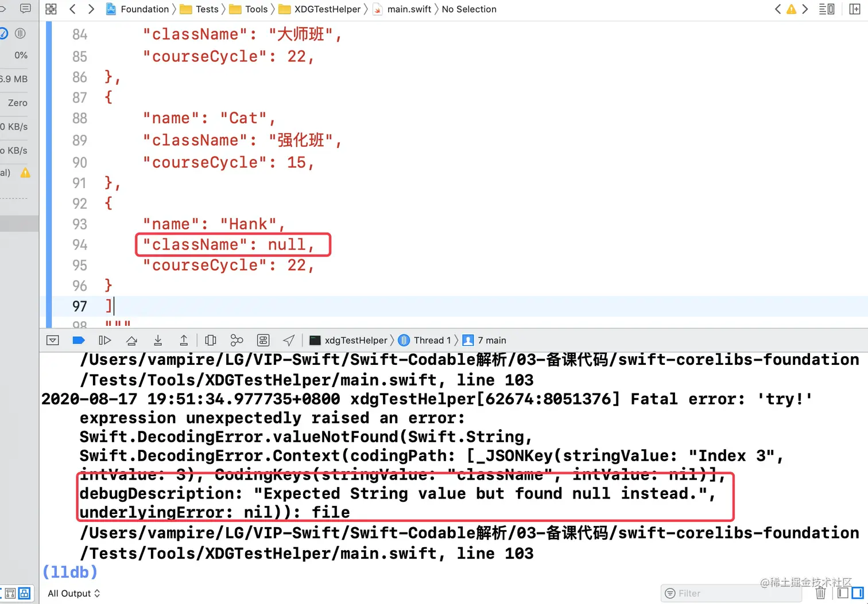Simulate location arrow icon
The image size is (868, 604).
click(289, 340)
